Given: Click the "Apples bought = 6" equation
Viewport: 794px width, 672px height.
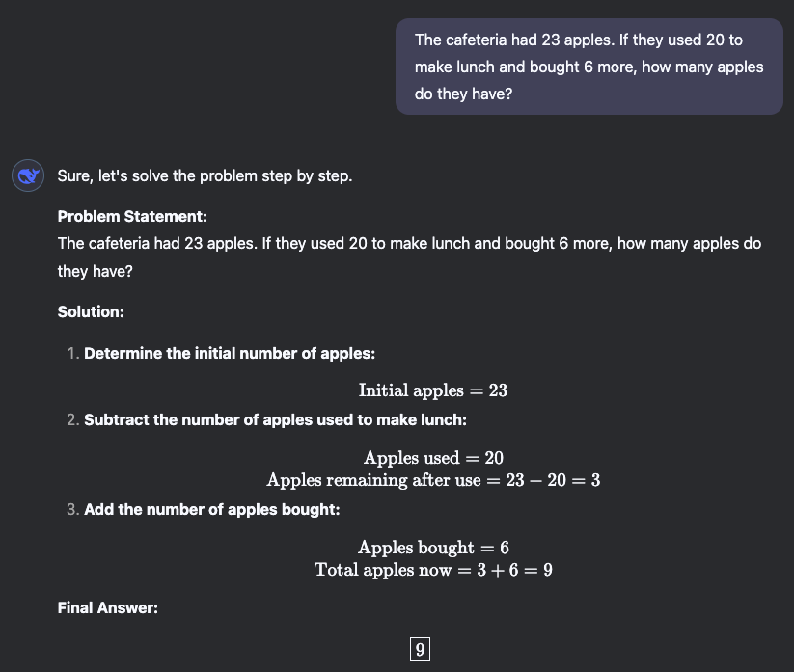Looking at the screenshot, I should point(433,547).
